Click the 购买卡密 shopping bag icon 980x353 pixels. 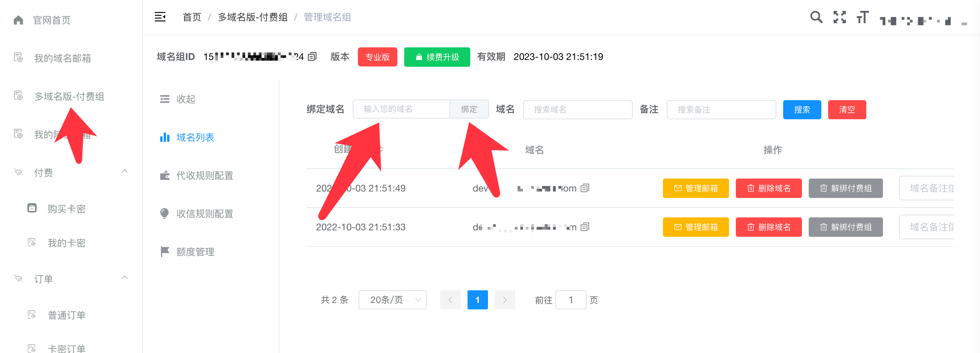(x=32, y=208)
